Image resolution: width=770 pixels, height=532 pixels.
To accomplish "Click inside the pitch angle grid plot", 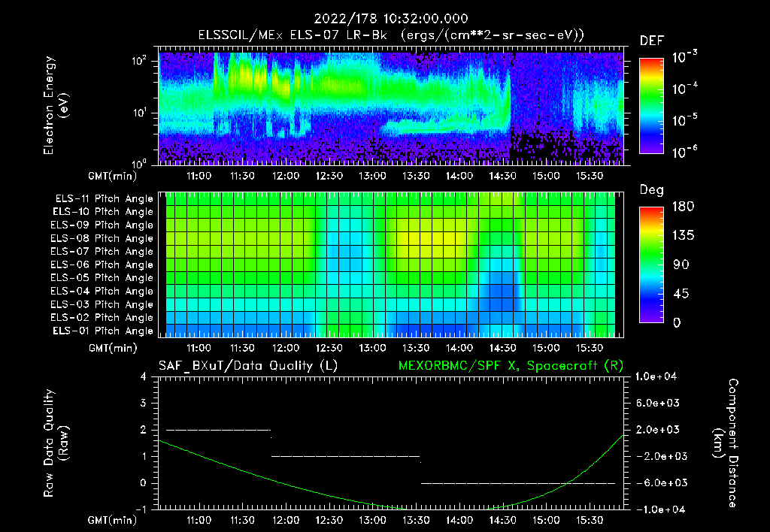I will pos(391,264).
